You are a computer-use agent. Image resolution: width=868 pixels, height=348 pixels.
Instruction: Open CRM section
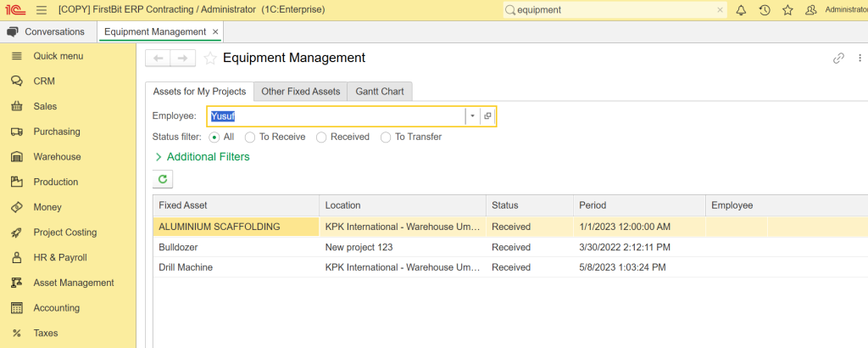click(x=44, y=81)
